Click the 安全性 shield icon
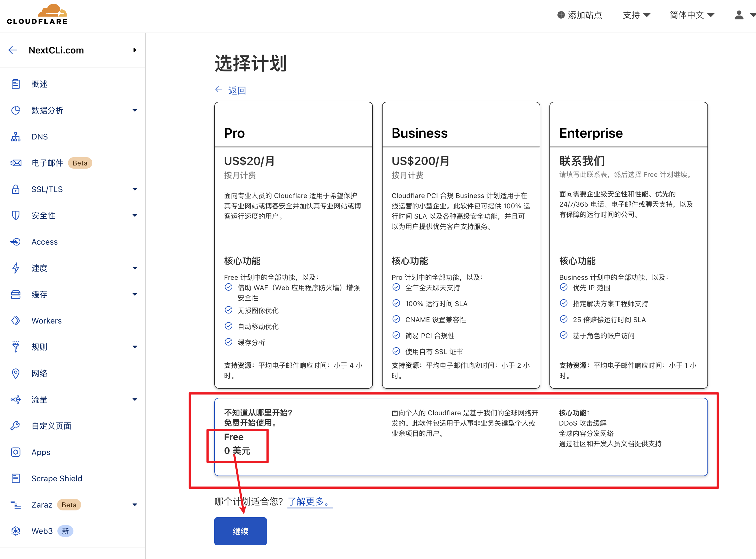This screenshot has width=756, height=559. pos(15,215)
